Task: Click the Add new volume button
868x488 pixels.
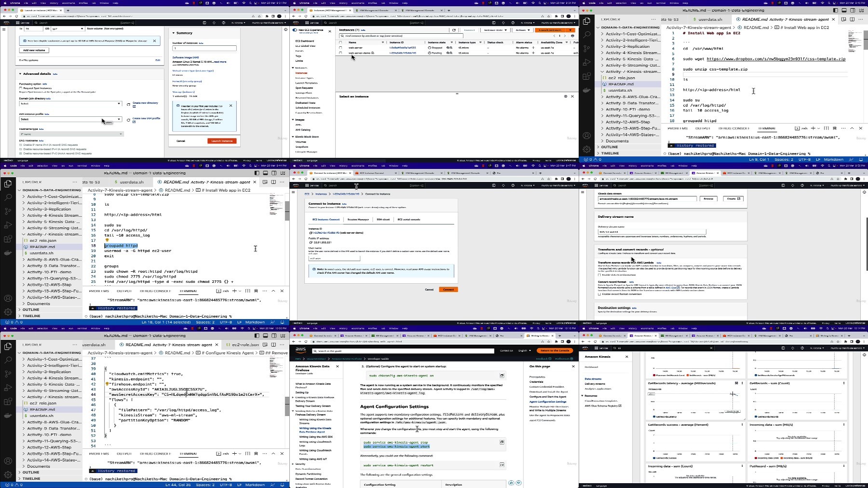Action: pyautogui.click(x=34, y=50)
